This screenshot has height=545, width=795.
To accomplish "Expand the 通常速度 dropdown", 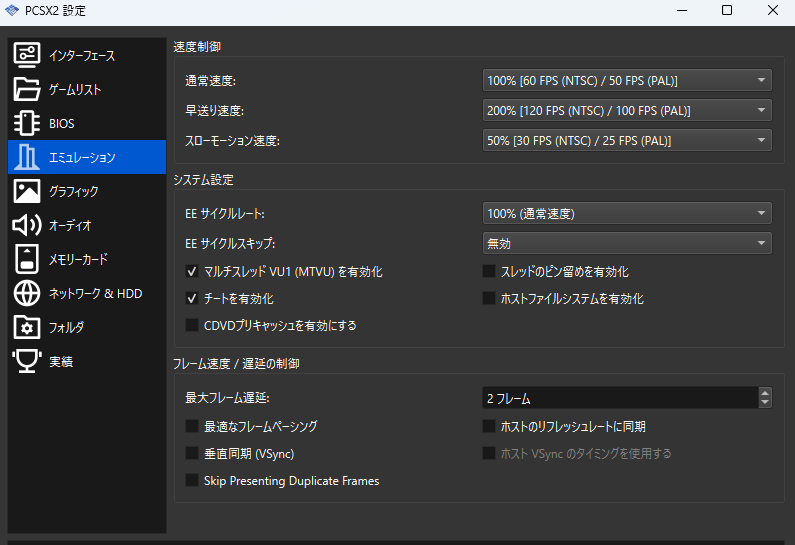I will [627, 80].
